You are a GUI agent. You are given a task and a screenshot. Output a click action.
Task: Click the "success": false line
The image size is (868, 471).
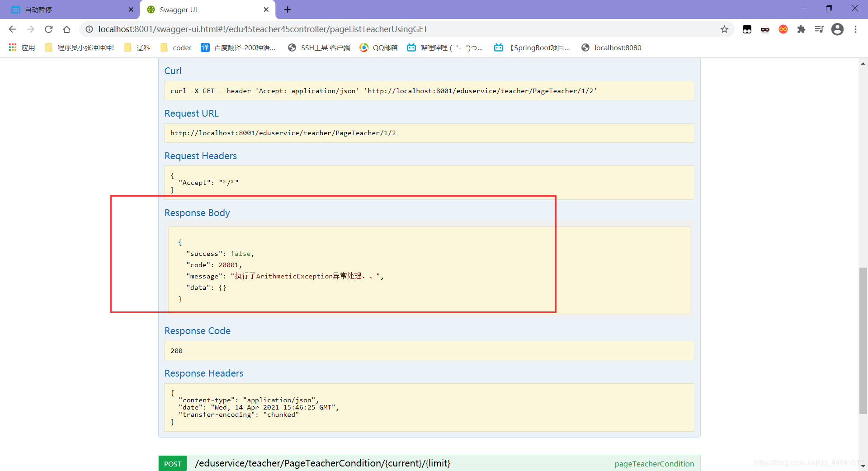click(220, 254)
